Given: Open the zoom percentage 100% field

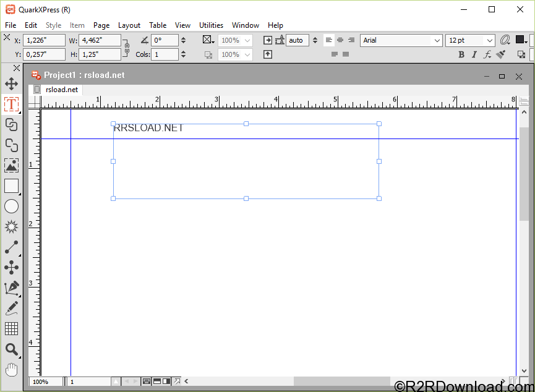Looking at the screenshot, I should coord(46,381).
